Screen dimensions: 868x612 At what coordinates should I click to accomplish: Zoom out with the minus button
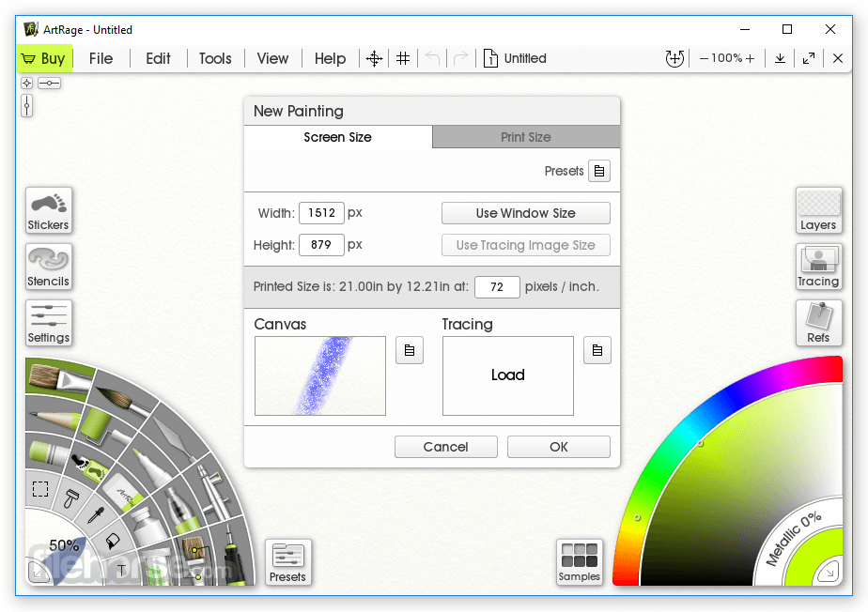(x=704, y=58)
